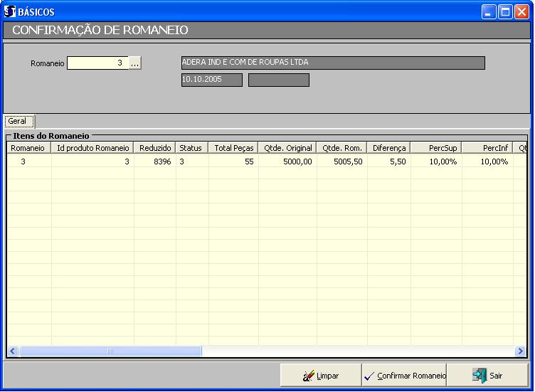Click into the Romaneio number field

[x=97, y=63]
